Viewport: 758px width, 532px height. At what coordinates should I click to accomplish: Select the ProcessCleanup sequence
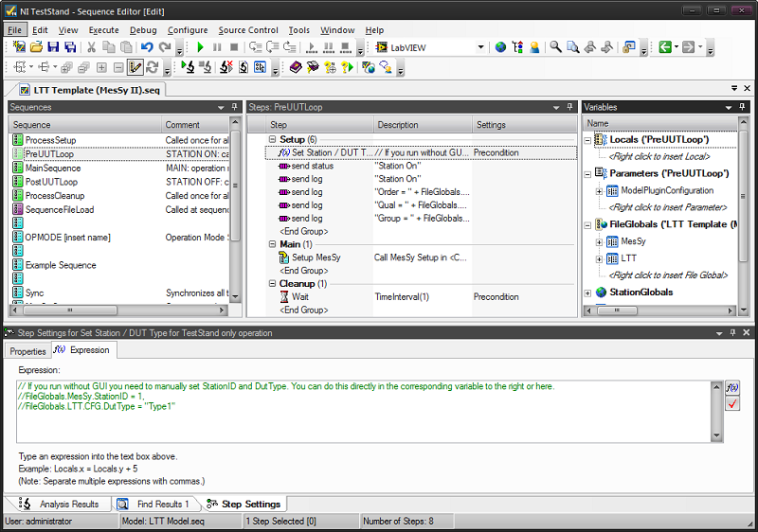55,196
